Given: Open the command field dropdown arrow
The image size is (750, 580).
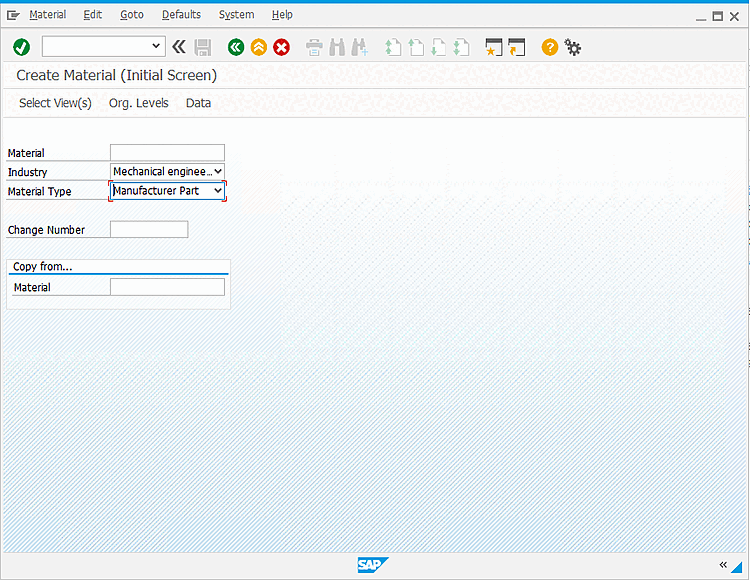Looking at the screenshot, I should point(156,46).
